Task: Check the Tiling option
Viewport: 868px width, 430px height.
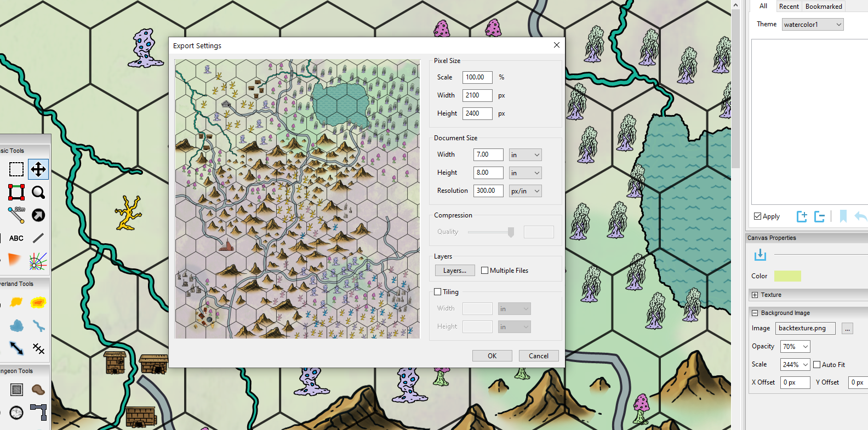Action: click(x=438, y=292)
